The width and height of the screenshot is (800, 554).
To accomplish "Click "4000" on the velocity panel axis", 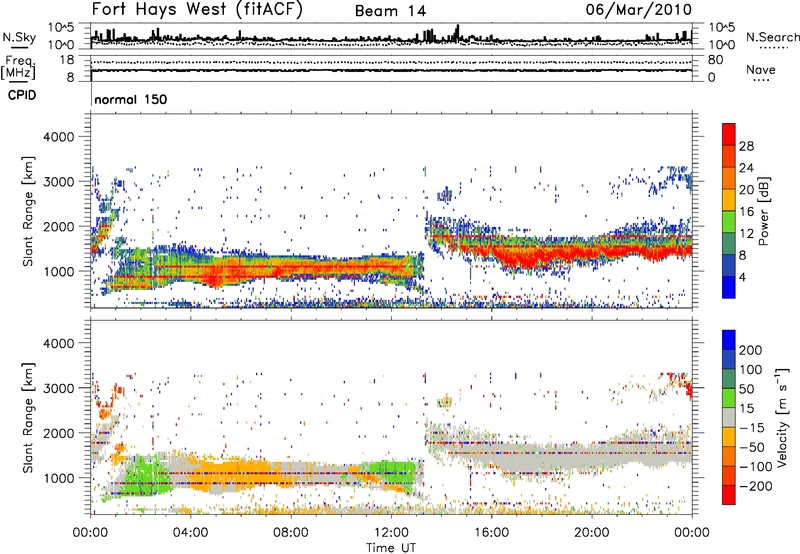I will click(x=58, y=343).
